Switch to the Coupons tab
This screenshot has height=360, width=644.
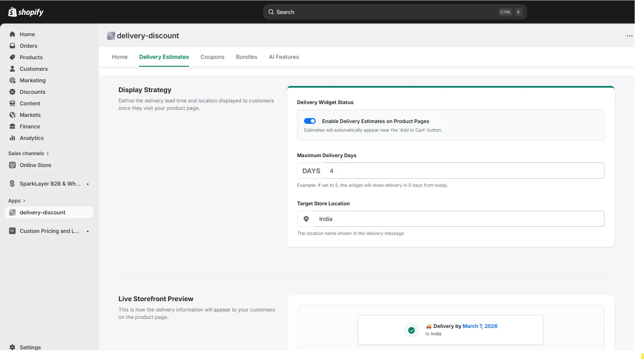click(x=212, y=57)
